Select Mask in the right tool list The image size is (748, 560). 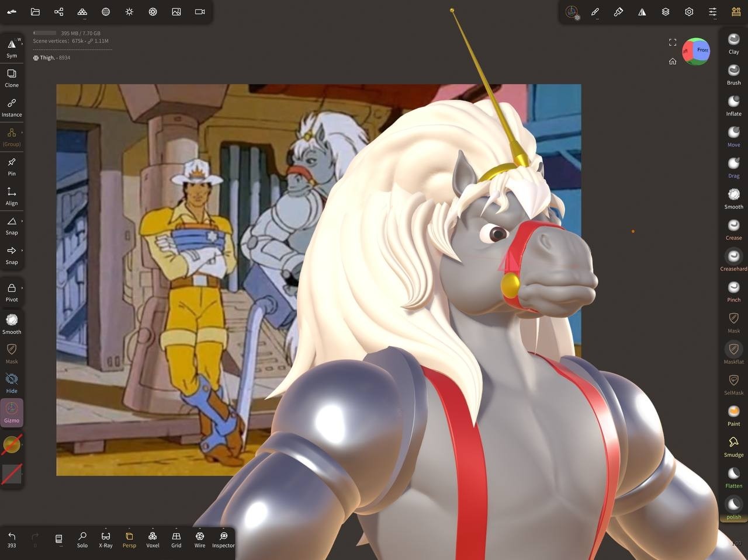point(733,322)
